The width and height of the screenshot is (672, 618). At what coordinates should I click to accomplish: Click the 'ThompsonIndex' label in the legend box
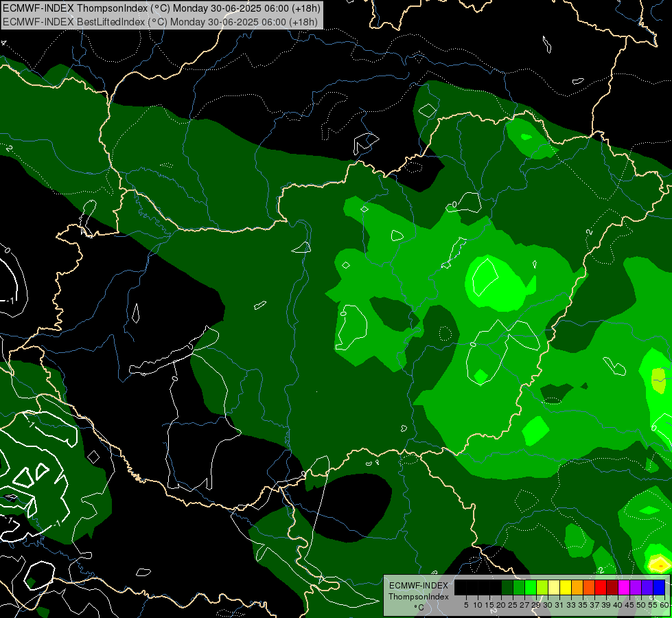[419, 597]
